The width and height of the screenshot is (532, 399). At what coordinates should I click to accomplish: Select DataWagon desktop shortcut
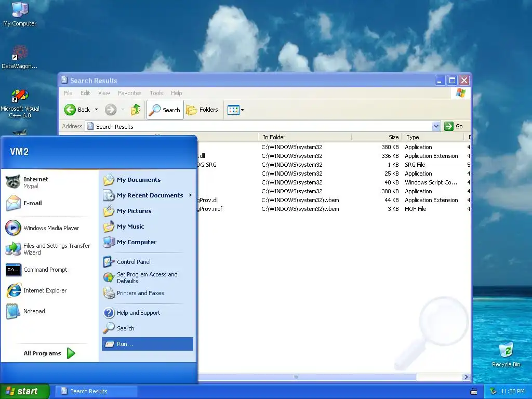19,57
